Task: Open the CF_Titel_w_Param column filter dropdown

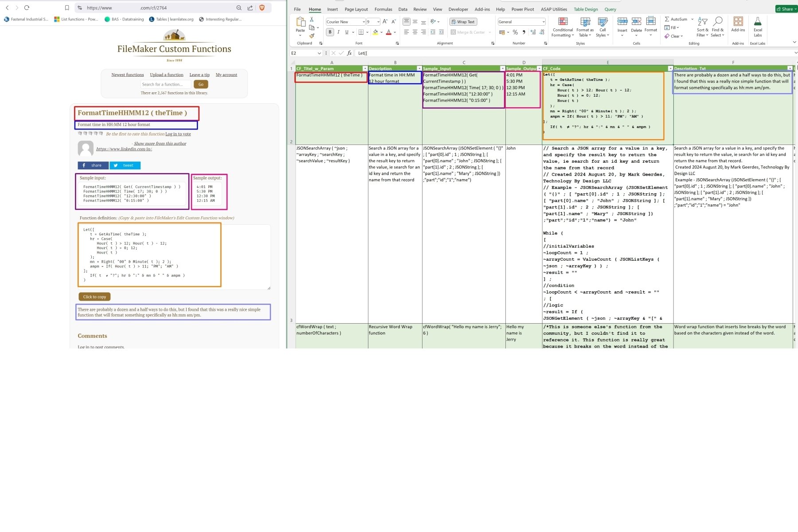Action: [365, 69]
